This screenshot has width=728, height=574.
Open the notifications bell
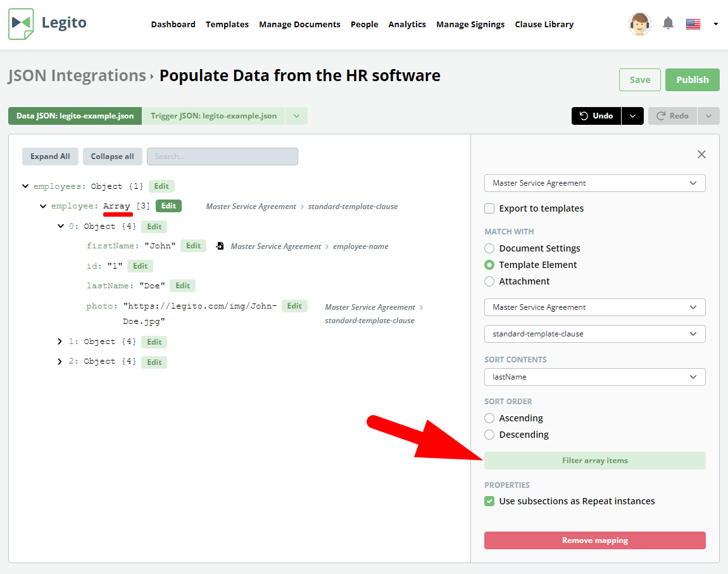coord(668,23)
